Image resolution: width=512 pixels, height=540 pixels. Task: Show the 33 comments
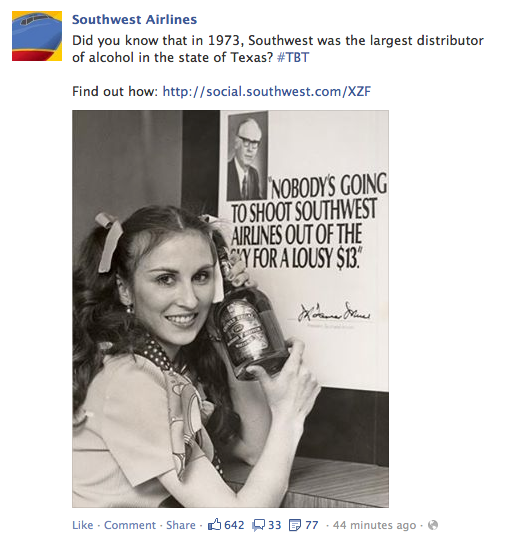click(274, 525)
